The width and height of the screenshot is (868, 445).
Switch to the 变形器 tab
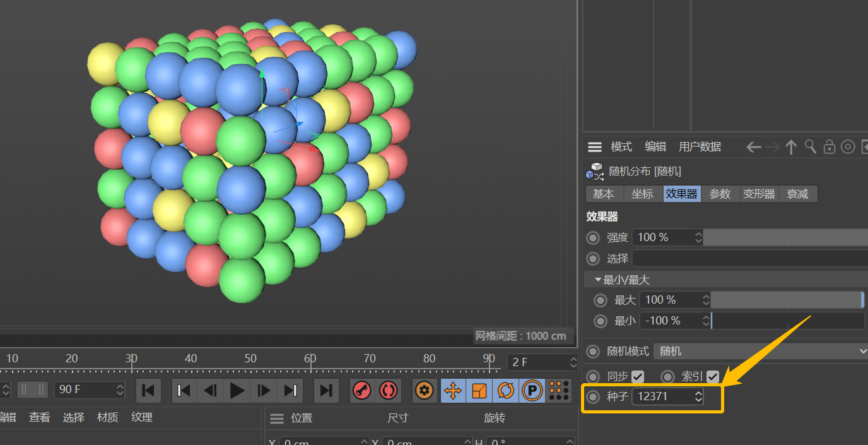(759, 194)
